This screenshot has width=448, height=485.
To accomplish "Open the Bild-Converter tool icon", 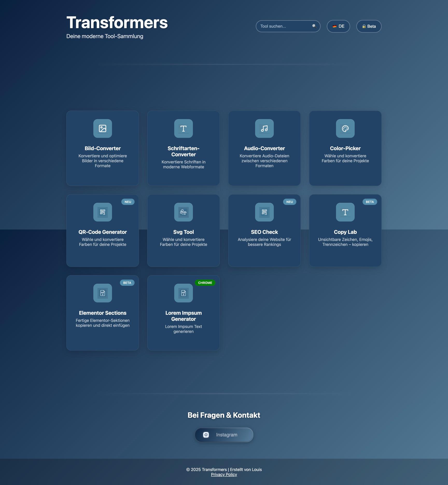I will pyautogui.click(x=102, y=129).
